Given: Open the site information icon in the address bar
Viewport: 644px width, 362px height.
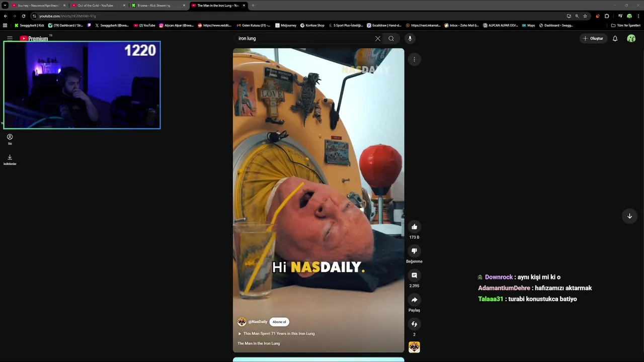Looking at the screenshot, I should tap(34, 16).
